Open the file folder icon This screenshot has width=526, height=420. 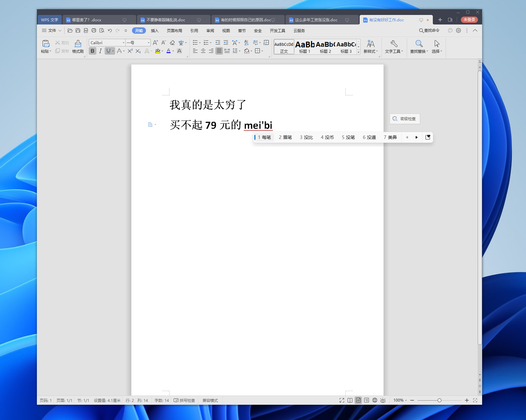tap(70, 31)
